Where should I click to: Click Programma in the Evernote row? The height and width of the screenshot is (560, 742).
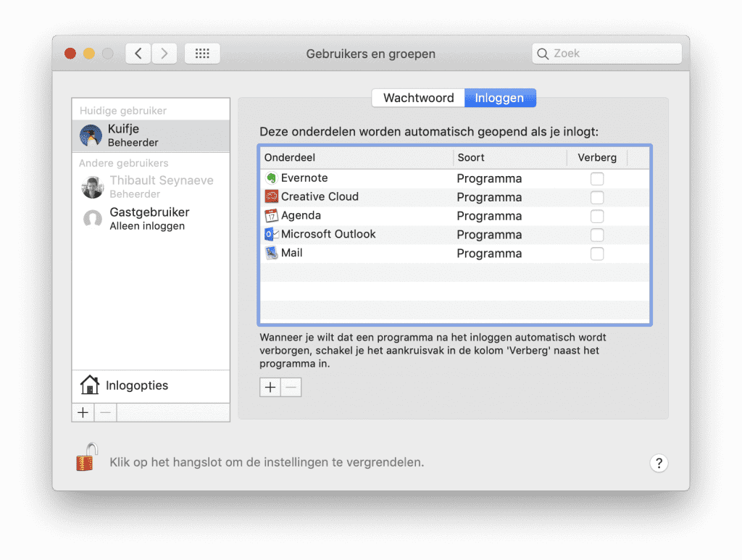[x=489, y=179]
